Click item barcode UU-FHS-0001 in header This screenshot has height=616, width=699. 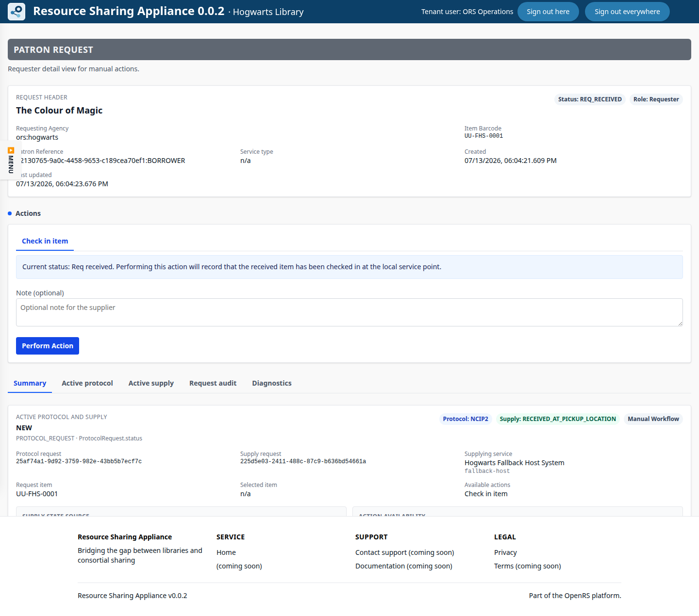pyautogui.click(x=483, y=136)
